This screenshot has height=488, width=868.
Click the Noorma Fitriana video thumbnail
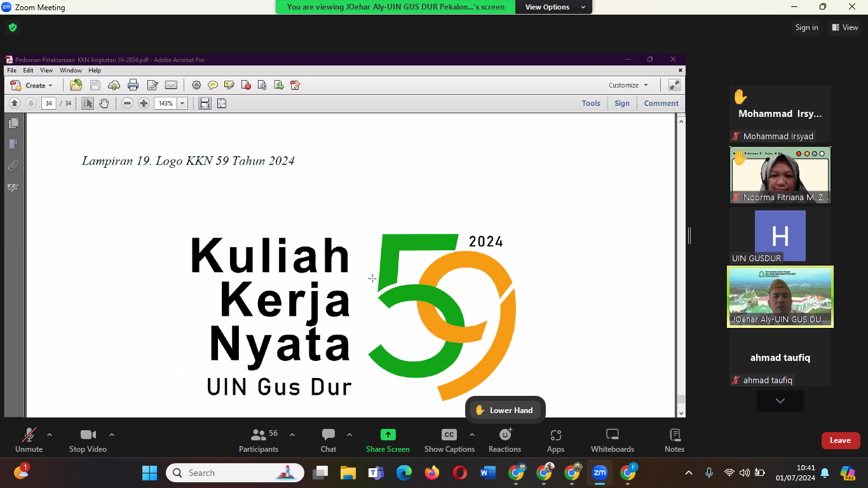tap(780, 175)
